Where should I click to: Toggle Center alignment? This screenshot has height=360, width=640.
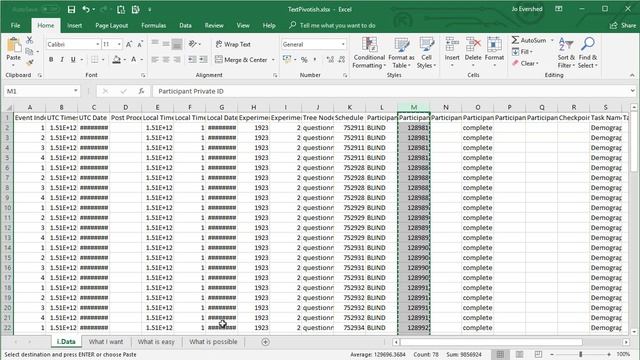point(166,60)
